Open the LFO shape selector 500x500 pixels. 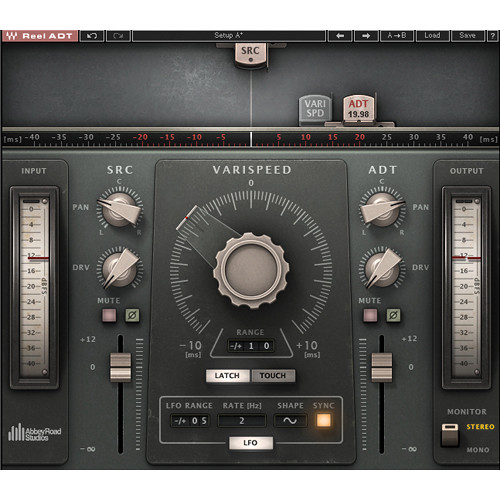click(290, 421)
